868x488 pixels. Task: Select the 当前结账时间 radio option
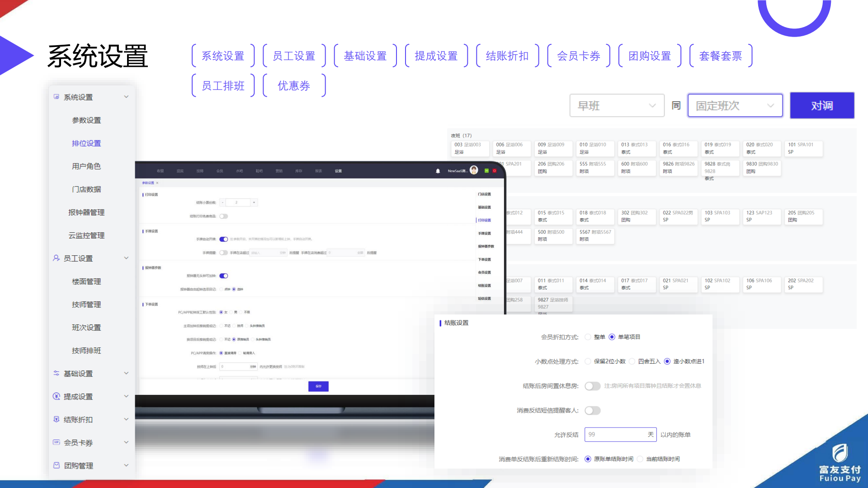tap(640, 459)
